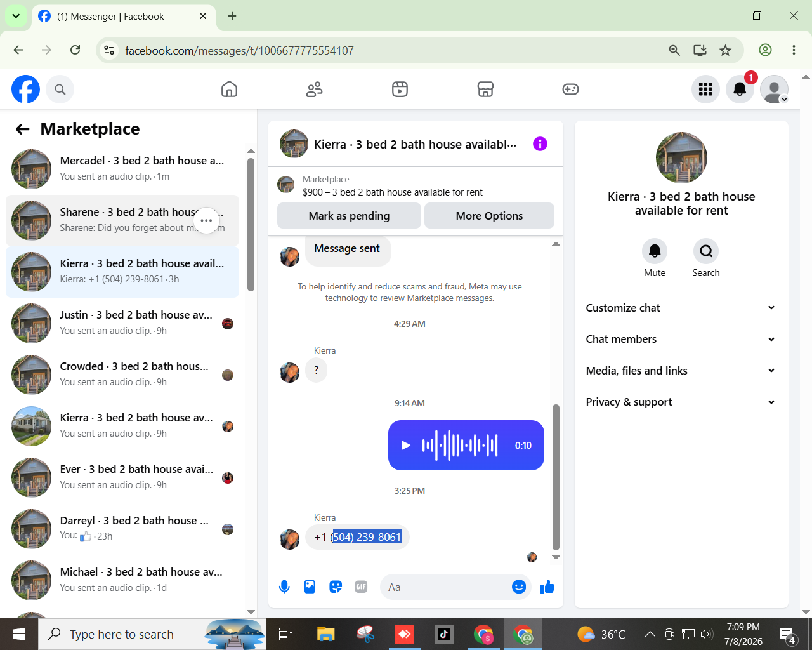The width and height of the screenshot is (812, 650).
Task: Click the listing thumbnail in right panel
Action: coord(681,157)
